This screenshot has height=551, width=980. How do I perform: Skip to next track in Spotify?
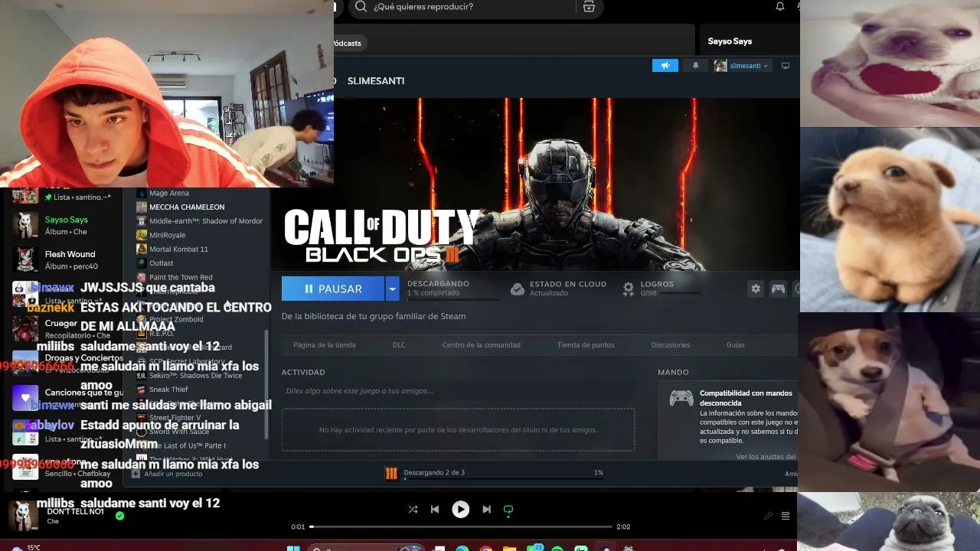(x=486, y=509)
